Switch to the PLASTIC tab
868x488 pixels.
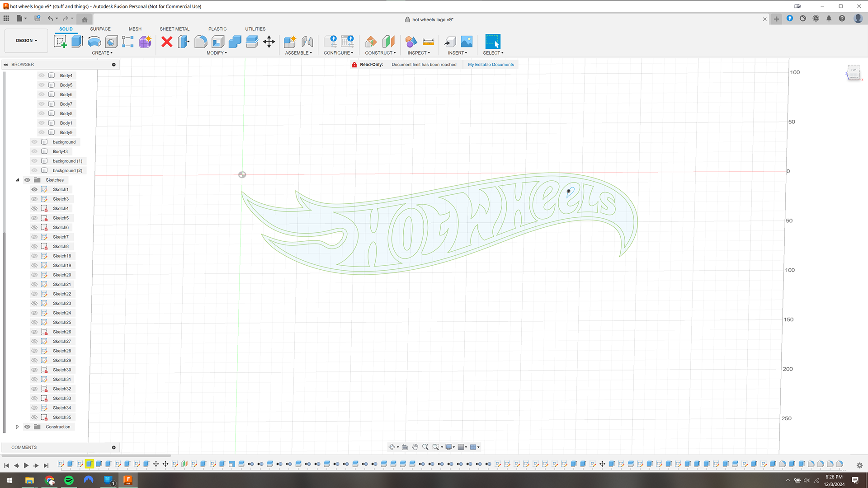point(217,29)
